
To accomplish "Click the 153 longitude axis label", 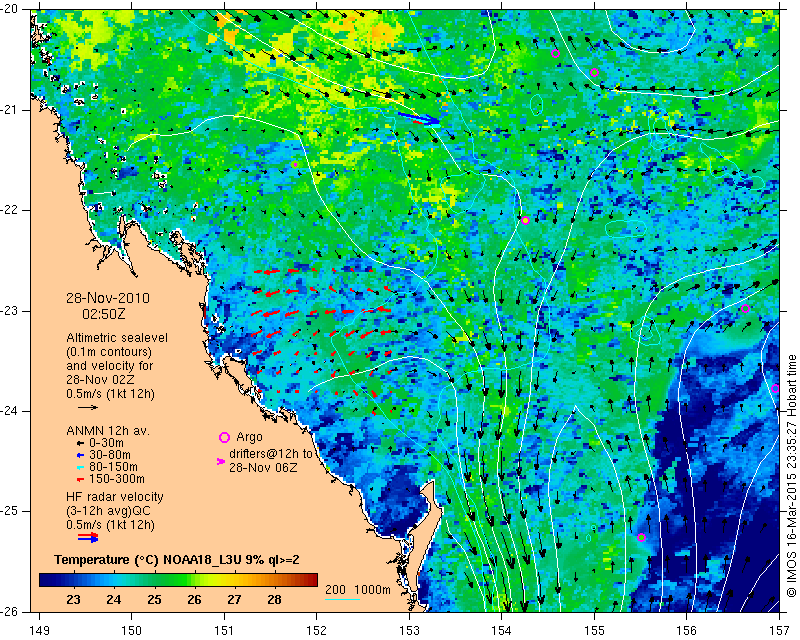I will (409, 631).
